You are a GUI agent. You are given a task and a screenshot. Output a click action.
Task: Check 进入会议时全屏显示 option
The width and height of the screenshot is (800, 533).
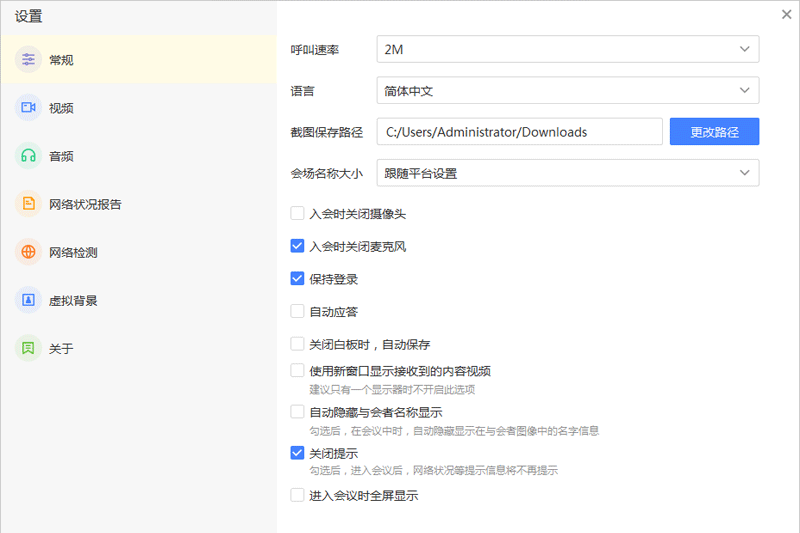click(x=297, y=495)
